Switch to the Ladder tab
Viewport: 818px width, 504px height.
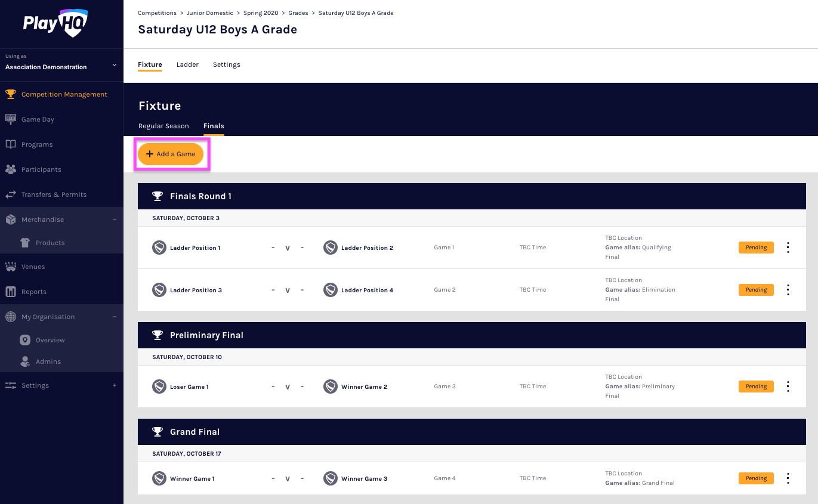click(187, 64)
